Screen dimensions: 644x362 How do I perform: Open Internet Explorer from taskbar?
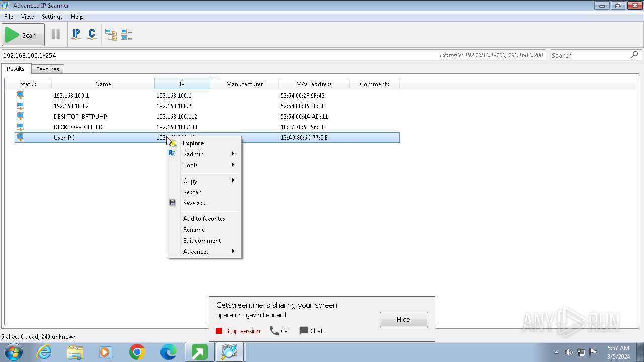pyautogui.click(x=44, y=352)
